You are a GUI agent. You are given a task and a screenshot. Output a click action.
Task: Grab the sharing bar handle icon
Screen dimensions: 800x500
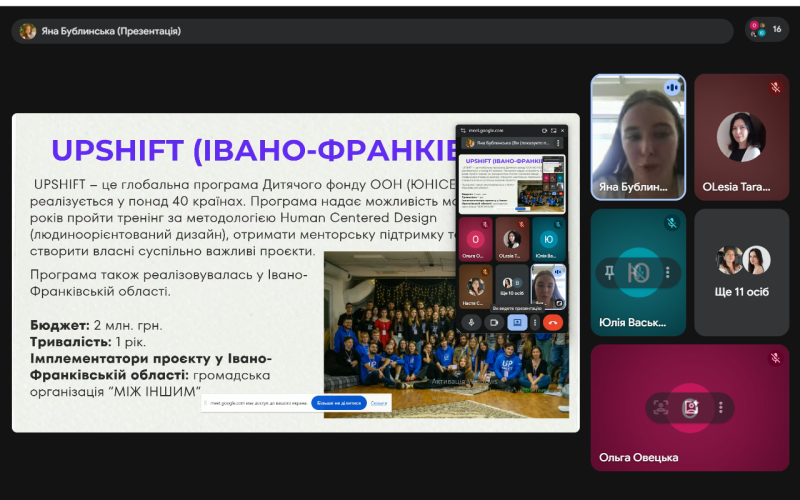(206, 403)
